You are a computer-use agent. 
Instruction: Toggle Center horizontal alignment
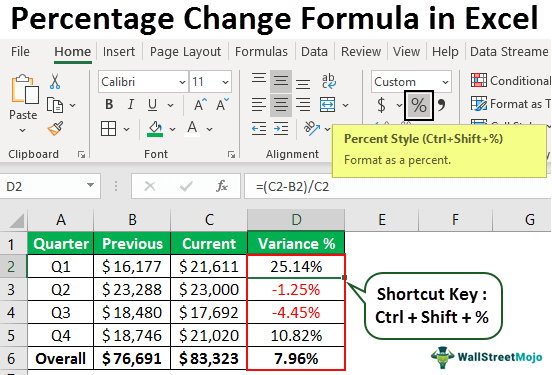[x=281, y=105]
